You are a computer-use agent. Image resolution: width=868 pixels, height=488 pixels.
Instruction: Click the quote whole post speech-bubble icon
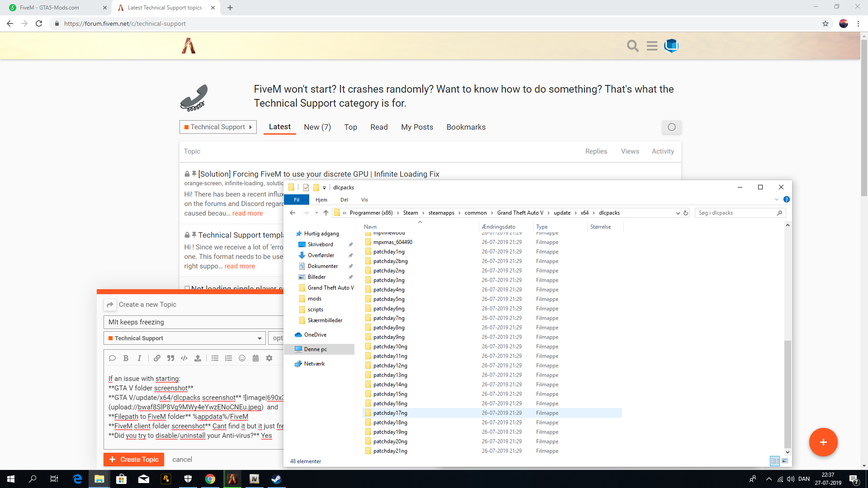point(112,358)
